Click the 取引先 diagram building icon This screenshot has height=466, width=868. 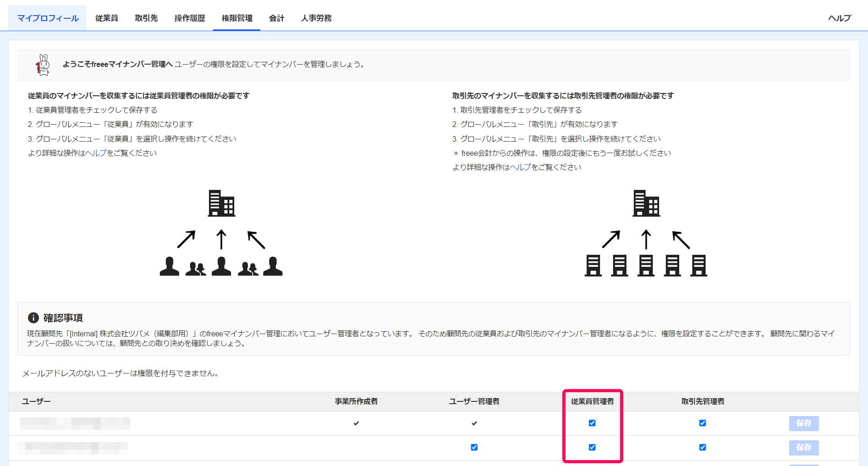coord(646,203)
